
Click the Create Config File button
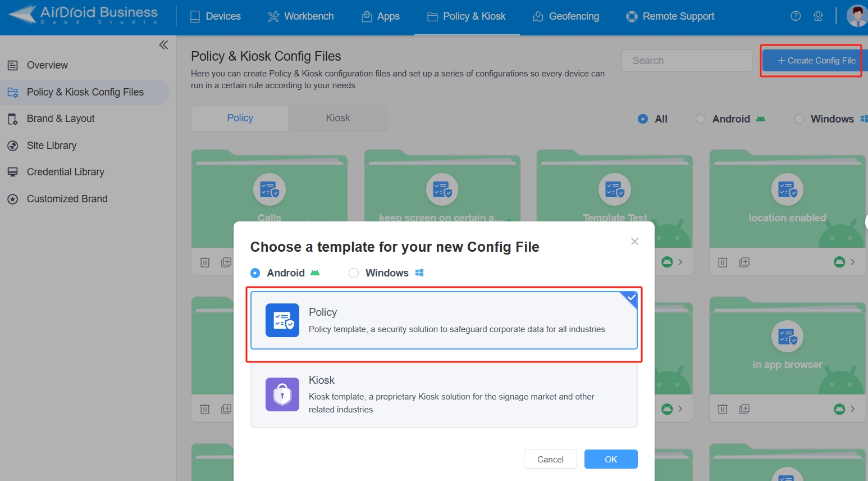[815, 61]
